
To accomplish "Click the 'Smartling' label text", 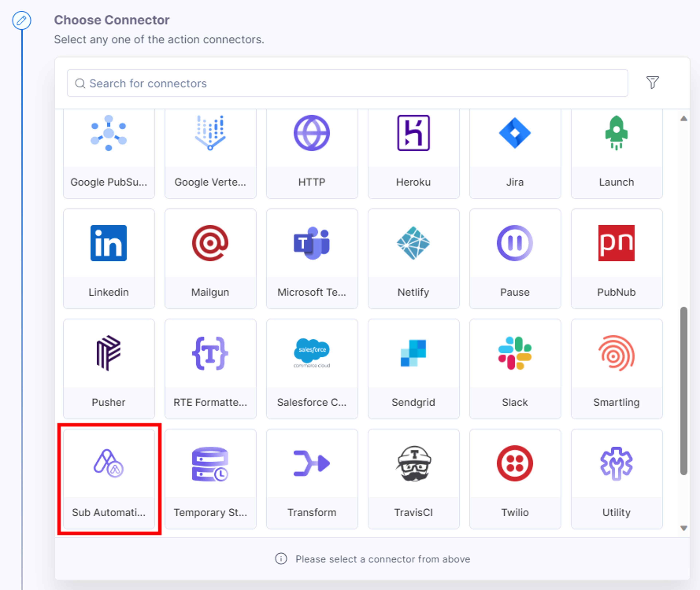I will [616, 402].
